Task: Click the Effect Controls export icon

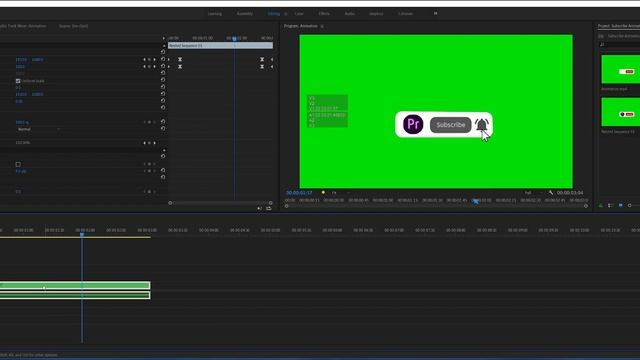Action: point(269,209)
